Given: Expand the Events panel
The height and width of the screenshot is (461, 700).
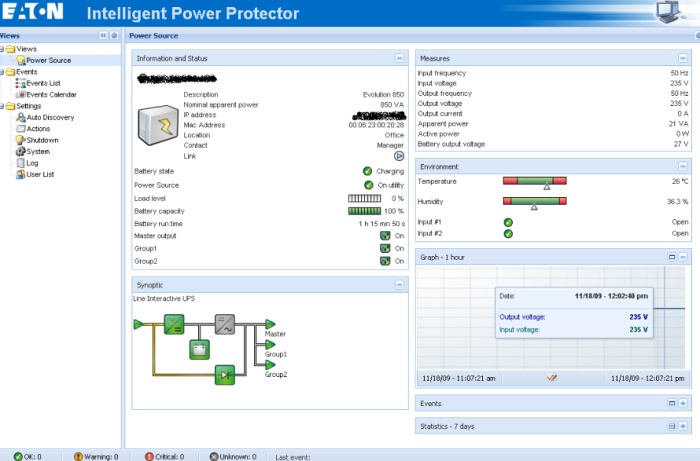Looking at the screenshot, I should (683, 403).
